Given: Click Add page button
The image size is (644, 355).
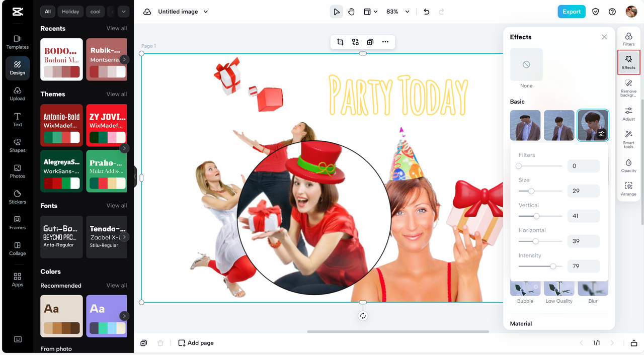Looking at the screenshot, I should [196, 343].
